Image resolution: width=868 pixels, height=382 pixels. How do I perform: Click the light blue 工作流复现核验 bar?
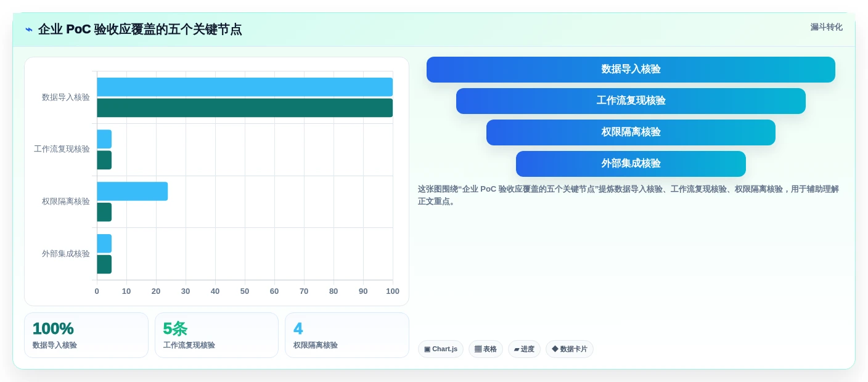coord(104,139)
